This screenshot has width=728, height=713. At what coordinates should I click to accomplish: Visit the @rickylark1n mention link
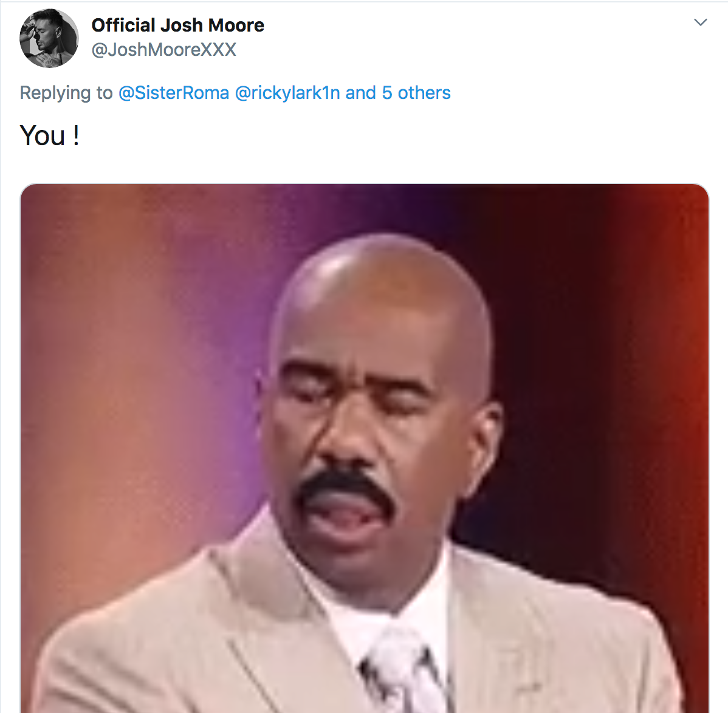287,93
